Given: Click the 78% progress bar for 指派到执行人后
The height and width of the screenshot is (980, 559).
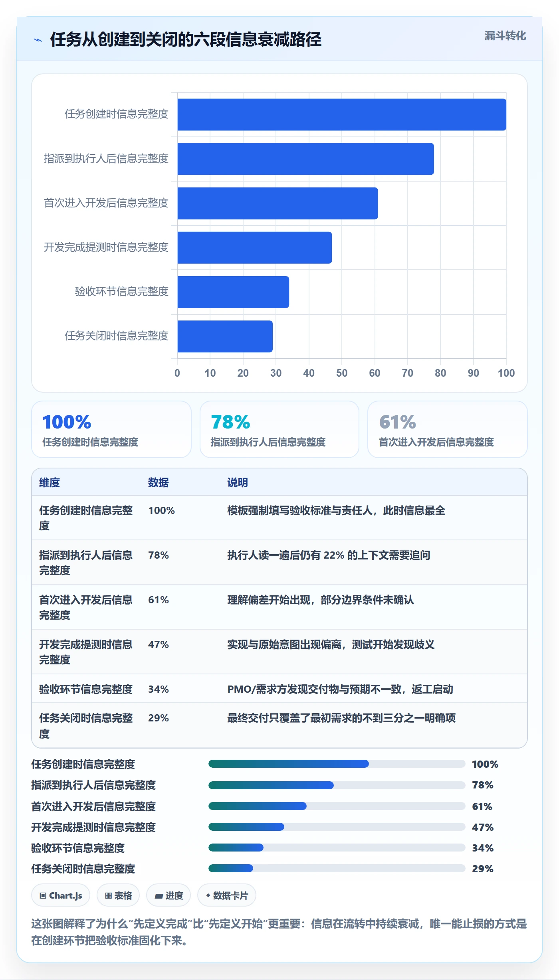Looking at the screenshot, I should point(337,785).
